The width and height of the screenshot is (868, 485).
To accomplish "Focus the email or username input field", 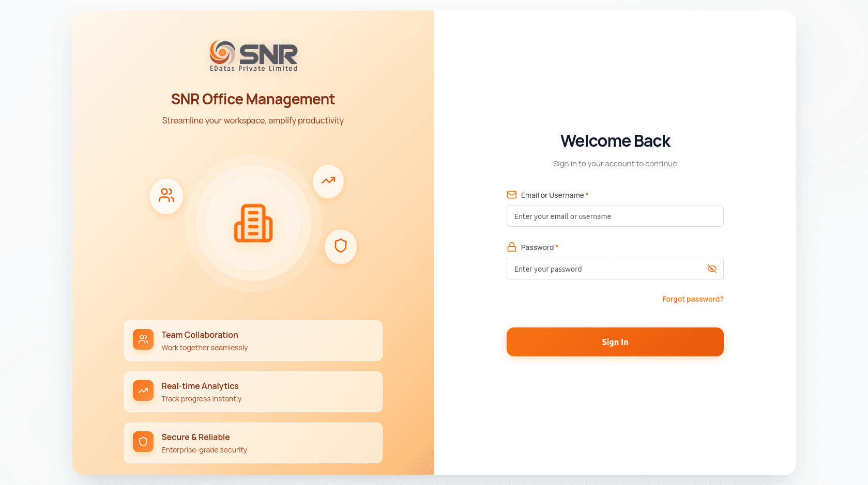I will pyautogui.click(x=615, y=216).
